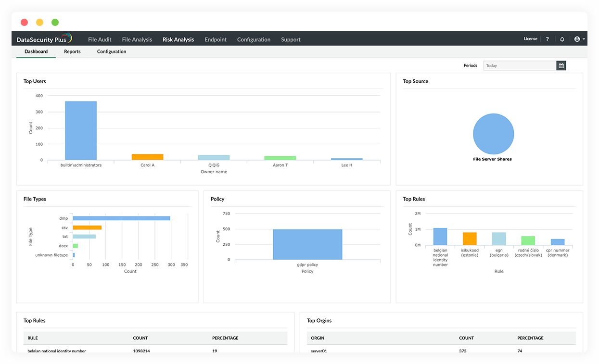Click the gdpr policy bar
599x364 pixels.
307,244
